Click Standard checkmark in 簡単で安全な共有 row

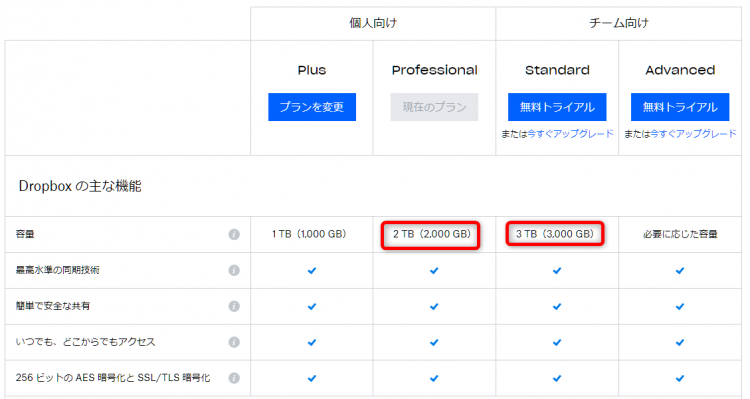(x=557, y=307)
